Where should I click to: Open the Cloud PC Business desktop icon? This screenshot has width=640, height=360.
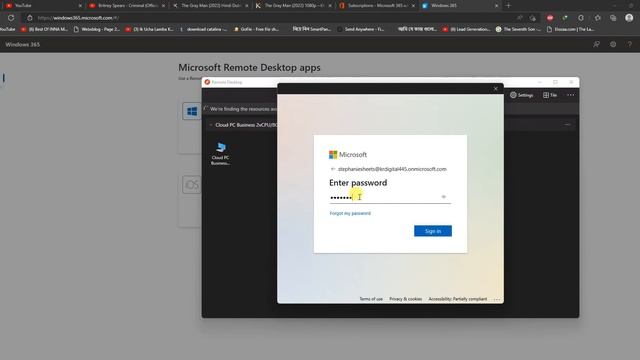coord(220,153)
